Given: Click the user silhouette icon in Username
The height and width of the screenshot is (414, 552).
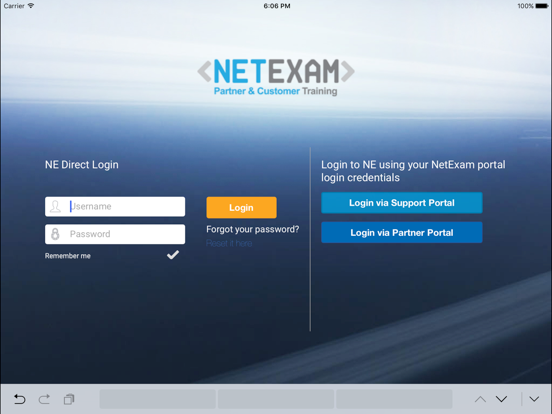Looking at the screenshot, I should click(55, 207).
